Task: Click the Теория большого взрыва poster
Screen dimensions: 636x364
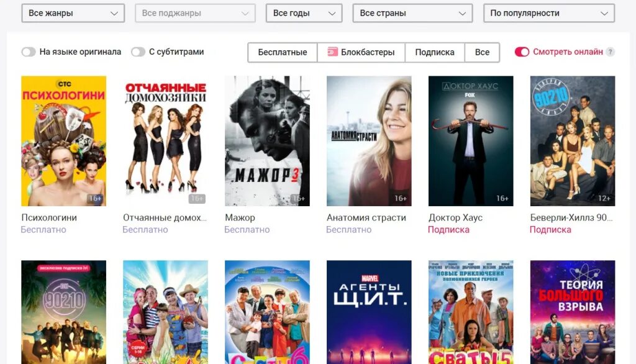Action: pyautogui.click(x=573, y=312)
